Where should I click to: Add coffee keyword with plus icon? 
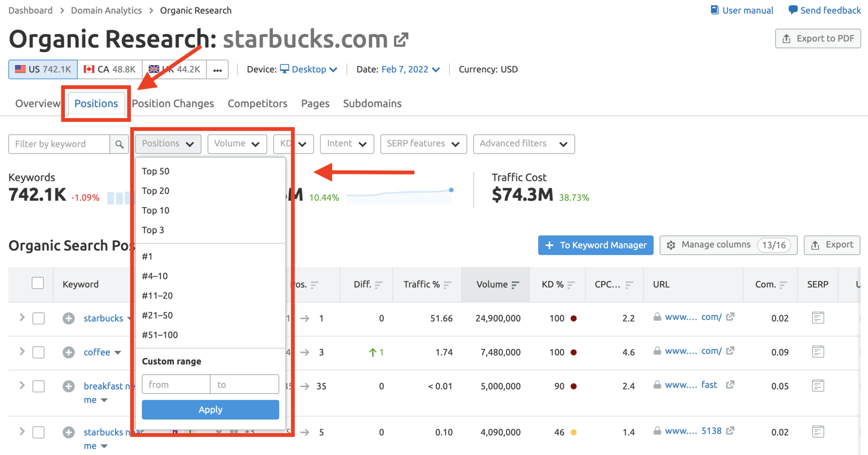[68, 352]
